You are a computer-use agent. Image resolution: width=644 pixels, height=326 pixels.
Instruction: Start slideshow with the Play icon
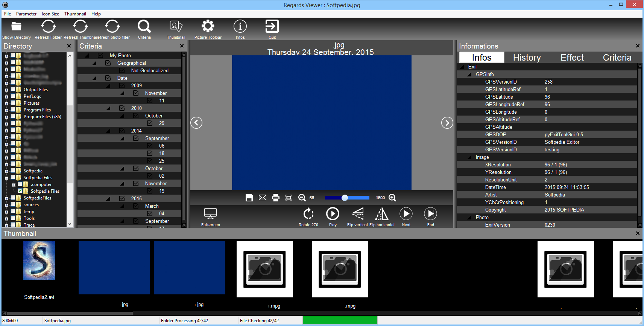click(x=333, y=214)
